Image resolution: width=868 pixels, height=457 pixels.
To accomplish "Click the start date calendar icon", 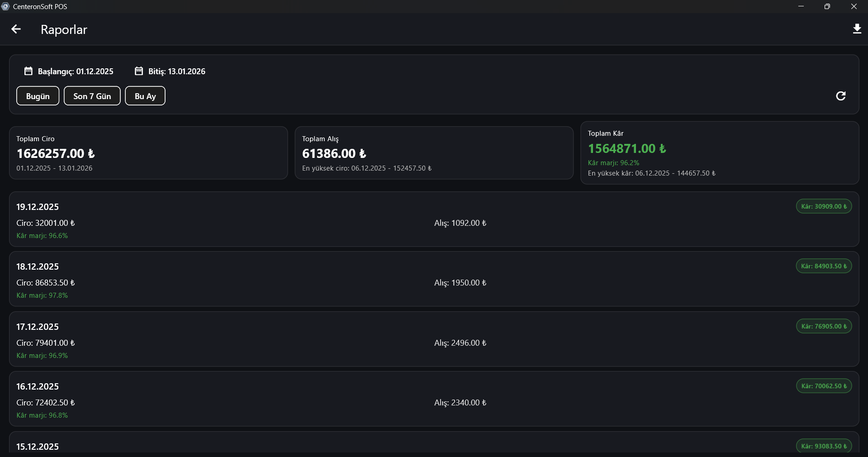I will pos(28,71).
